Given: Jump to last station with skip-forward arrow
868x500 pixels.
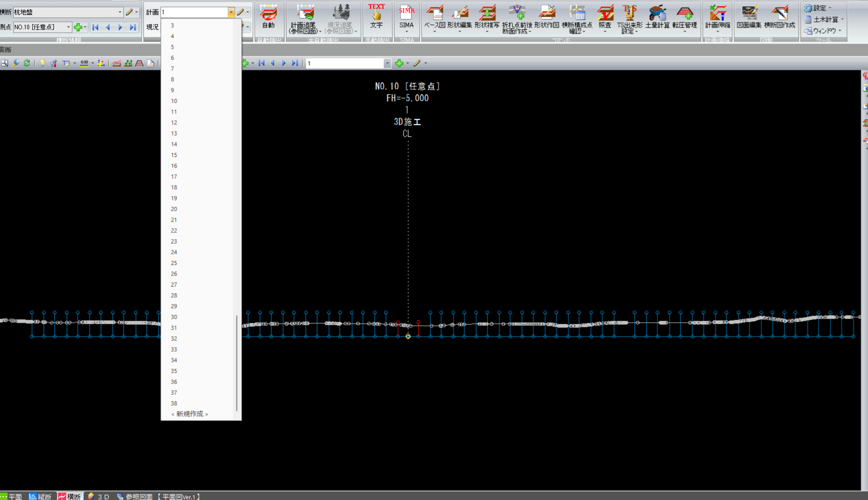Looking at the screenshot, I should (x=132, y=27).
